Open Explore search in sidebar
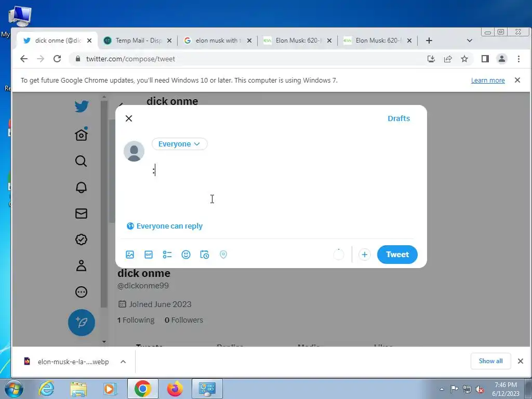This screenshot has width=532, height=399. (81, 161)
